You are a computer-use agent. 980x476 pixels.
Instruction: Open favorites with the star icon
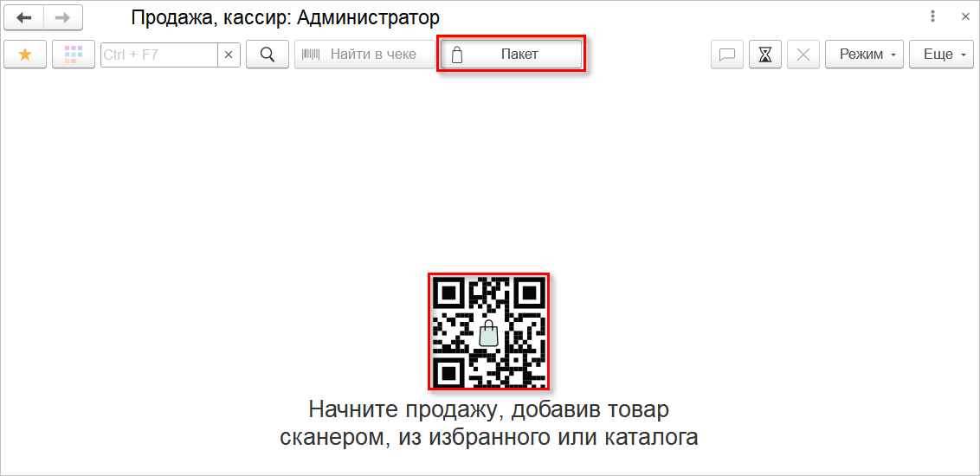click(25, 55)
